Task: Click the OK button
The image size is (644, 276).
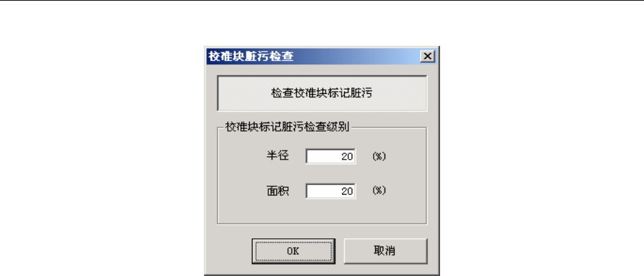Action: (x=293, y=251)
